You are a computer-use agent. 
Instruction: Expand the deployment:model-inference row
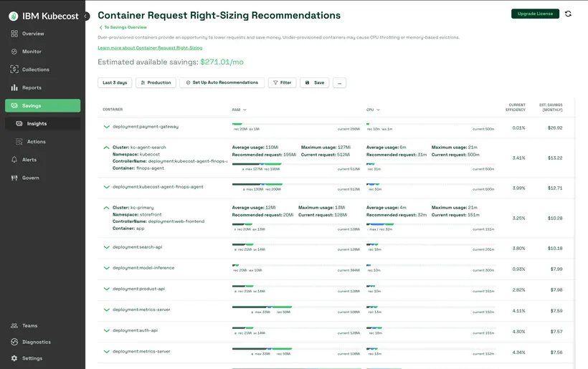pos(107,268)
